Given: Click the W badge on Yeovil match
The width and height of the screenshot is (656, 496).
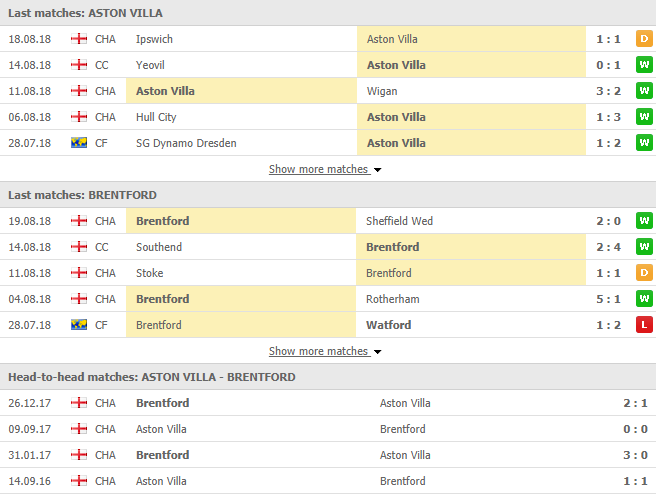Looking at the screenshot, I should [644, 65].
